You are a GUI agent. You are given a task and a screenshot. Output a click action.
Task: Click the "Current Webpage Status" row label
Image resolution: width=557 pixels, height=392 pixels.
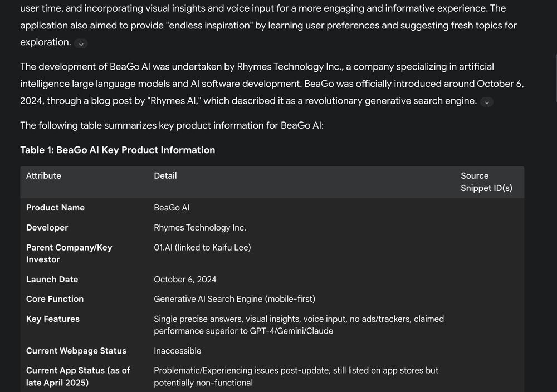(76, 351)
